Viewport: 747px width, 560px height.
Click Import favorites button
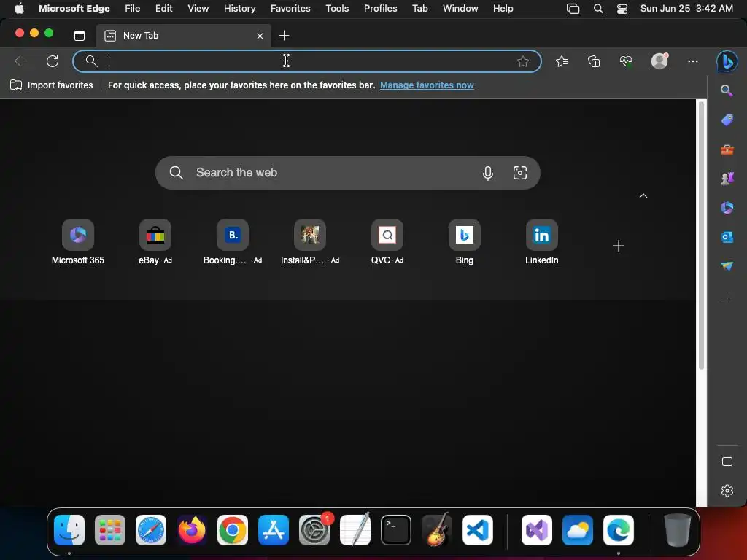52,85
